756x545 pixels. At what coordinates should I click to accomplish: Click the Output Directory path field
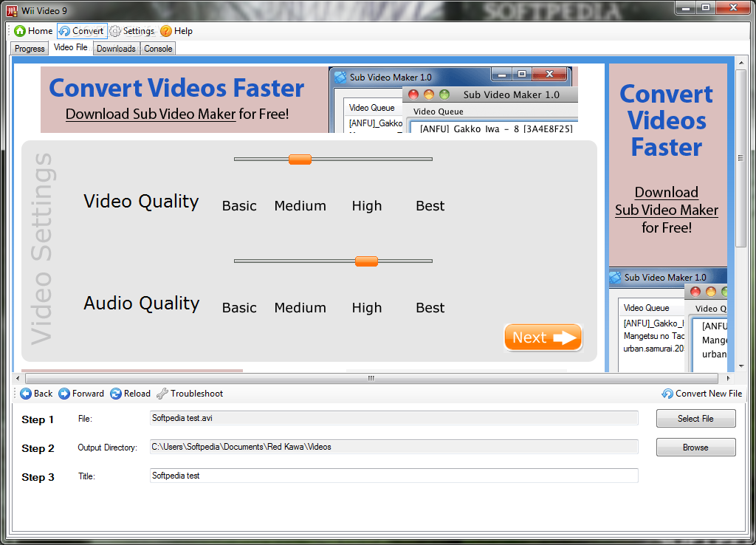394,447
